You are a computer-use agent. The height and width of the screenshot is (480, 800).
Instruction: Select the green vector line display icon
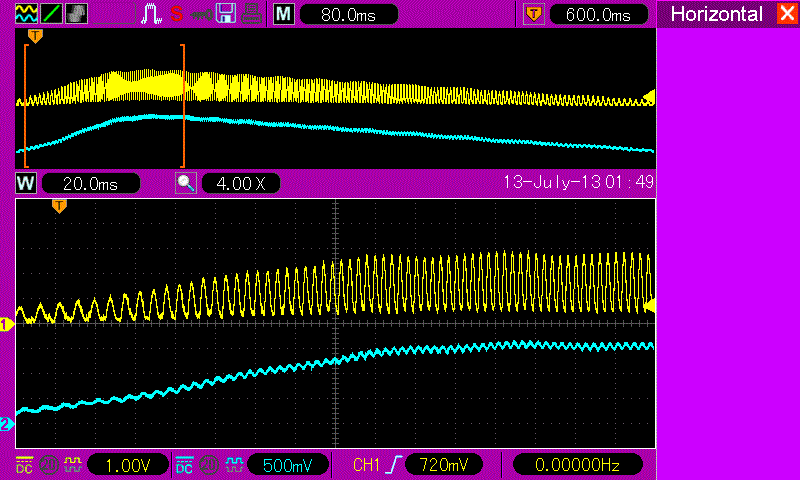pyautogui.click(x=51, y=13)
